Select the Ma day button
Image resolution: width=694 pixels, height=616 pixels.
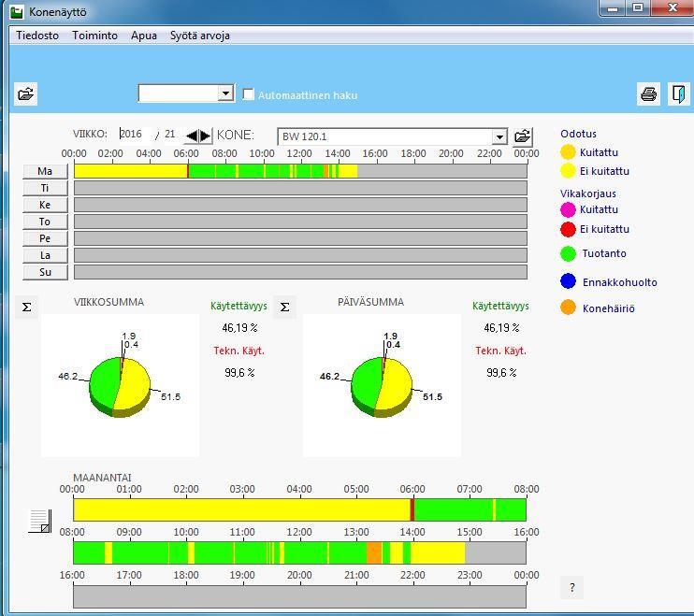pyautogui.click(x=45, y=171)
